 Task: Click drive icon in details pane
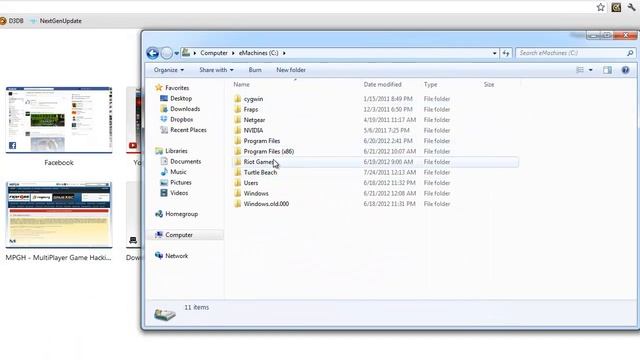point(165,313)
